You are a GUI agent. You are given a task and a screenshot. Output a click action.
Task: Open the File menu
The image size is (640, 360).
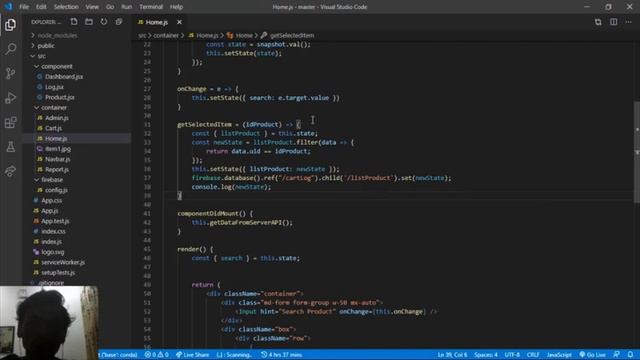24,7
